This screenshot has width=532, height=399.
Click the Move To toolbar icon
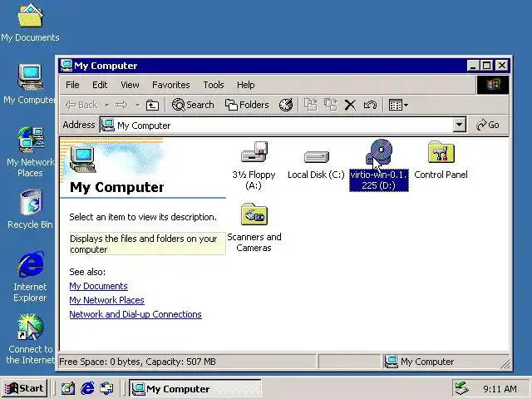[x=311, y=105]
